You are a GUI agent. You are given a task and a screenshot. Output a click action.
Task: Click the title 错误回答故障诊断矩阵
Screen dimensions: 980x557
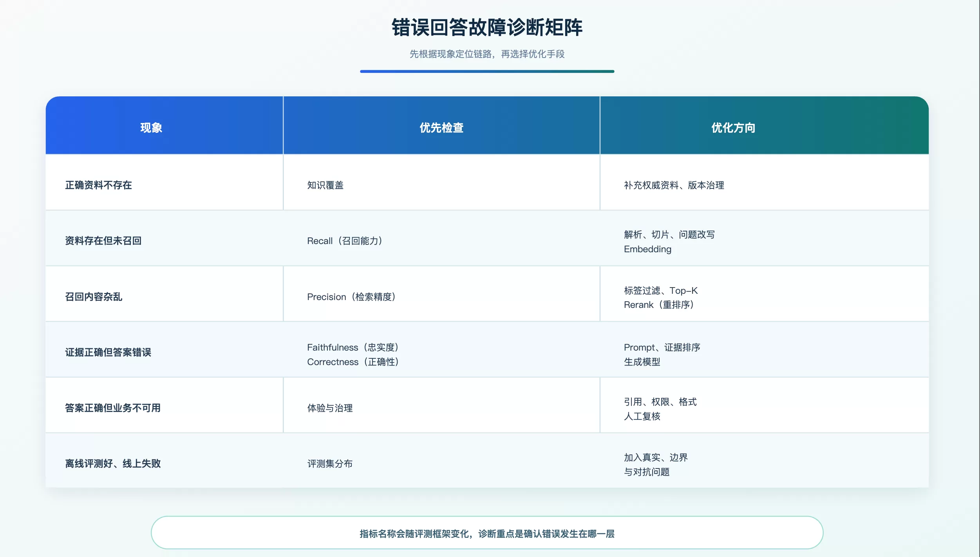487,27
